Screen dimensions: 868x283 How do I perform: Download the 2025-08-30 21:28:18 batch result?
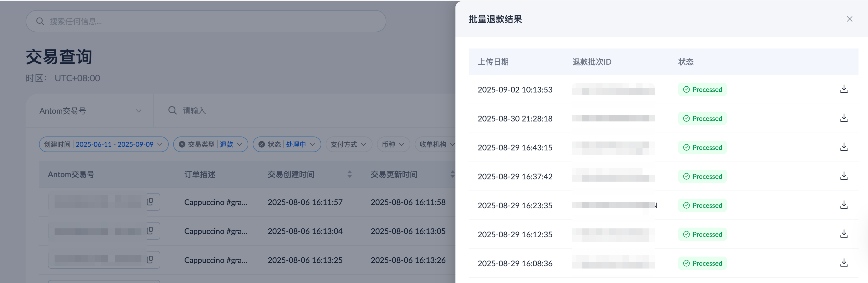pos(844,118)
